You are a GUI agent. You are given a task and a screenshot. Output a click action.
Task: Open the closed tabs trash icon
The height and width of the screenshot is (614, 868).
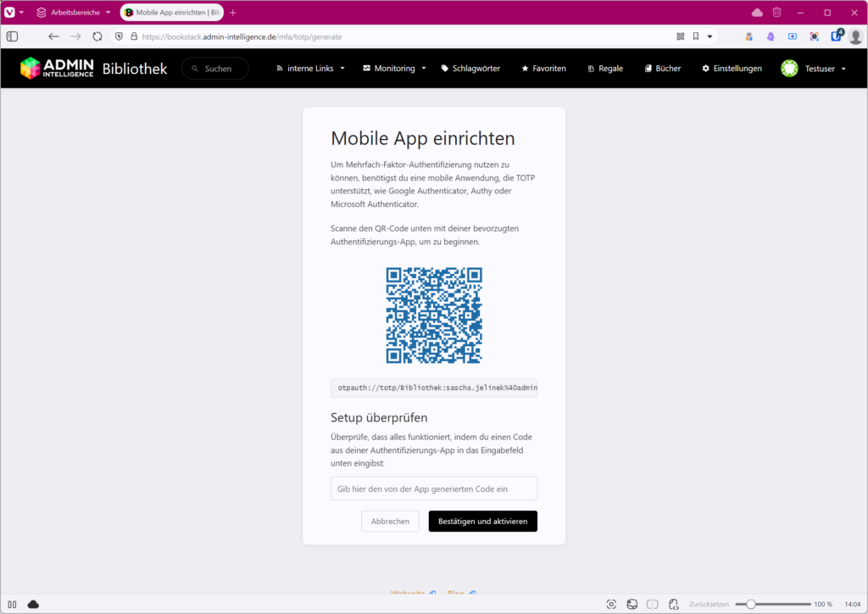coord(776,12)
